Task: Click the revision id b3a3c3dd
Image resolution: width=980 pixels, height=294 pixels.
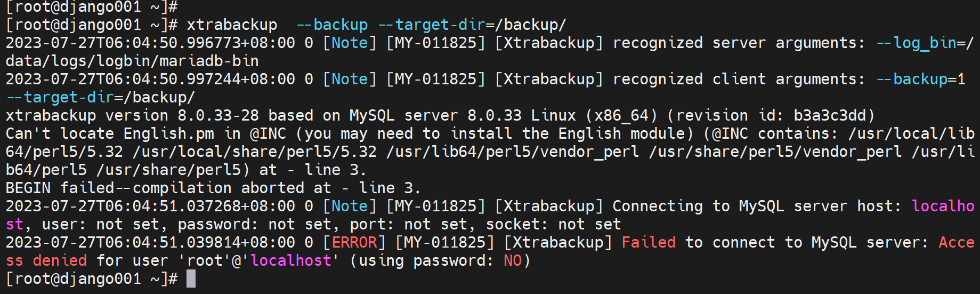Action: click(x=829, y=115)
